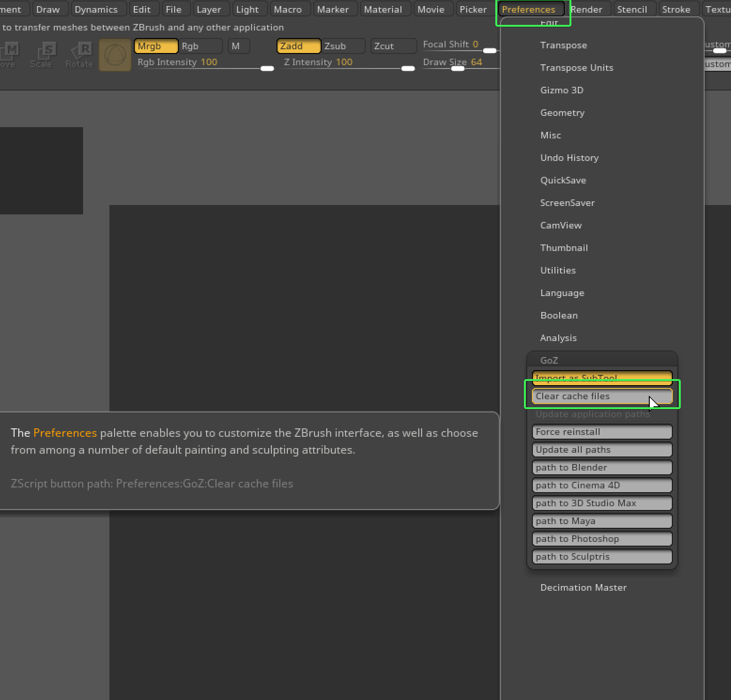731x700 pixels.
Task: Expand the Undo History section
Action: pyautogui.click(x=569, y=158)
